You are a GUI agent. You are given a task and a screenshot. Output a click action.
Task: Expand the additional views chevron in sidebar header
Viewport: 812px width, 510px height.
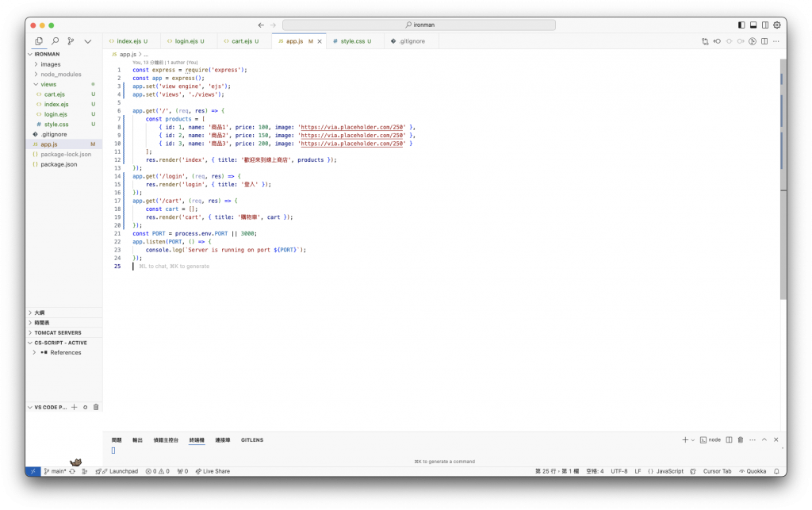coord(87,41)
